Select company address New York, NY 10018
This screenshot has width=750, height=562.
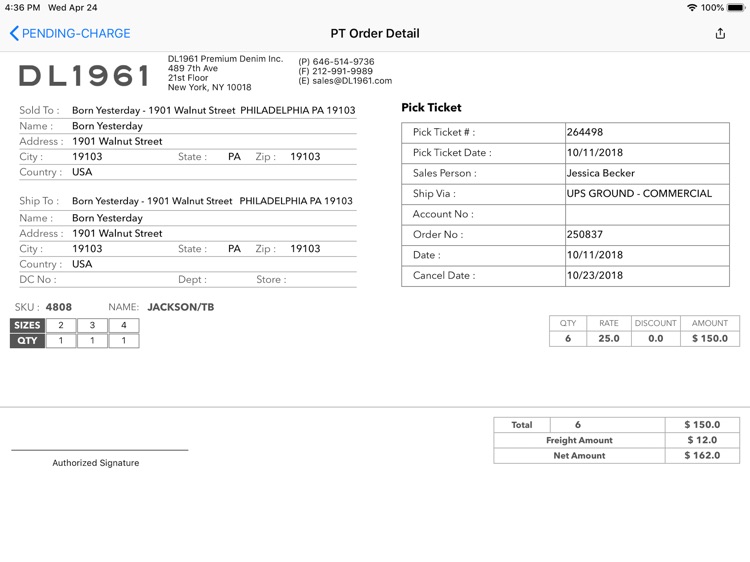pos(210,88)
